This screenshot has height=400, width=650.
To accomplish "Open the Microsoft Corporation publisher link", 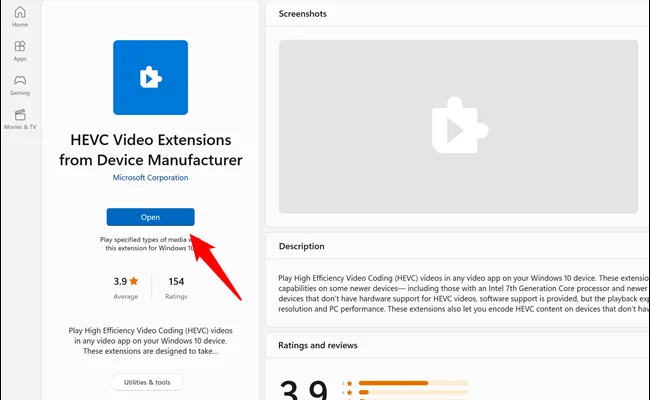I will [150, 177].
